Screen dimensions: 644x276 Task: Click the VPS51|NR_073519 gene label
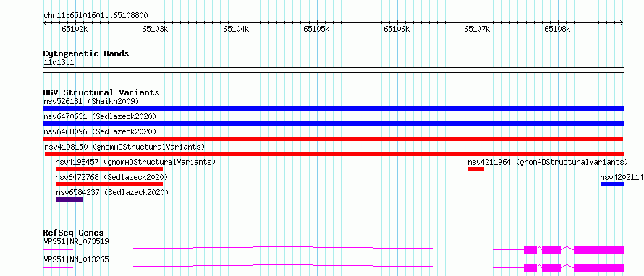[x=76, y=241]
